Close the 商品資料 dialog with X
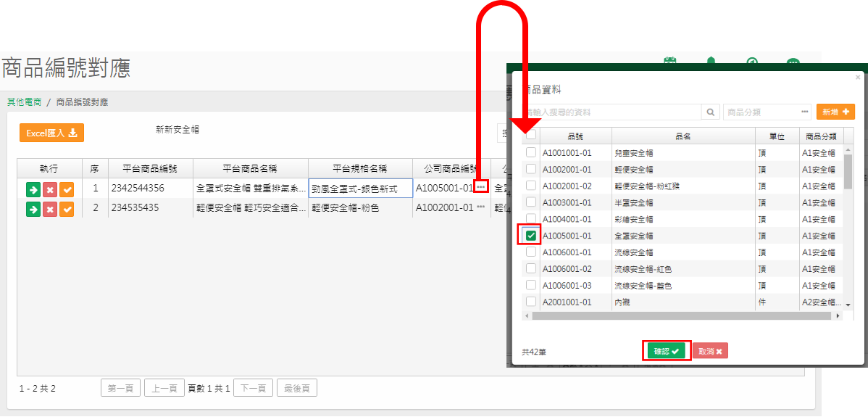Image resolution: width=868 pixels, height=417 pixels. tap(858, 77)
